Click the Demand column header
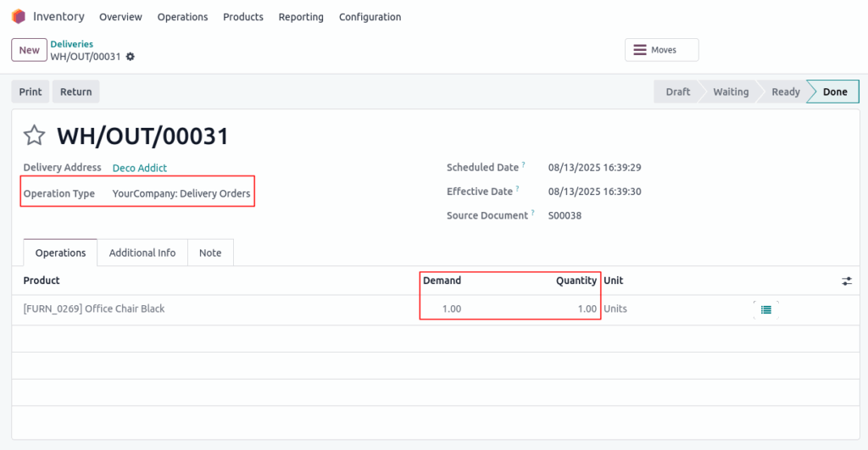Viewport: 868px width, 450px height. click(442, 281)
